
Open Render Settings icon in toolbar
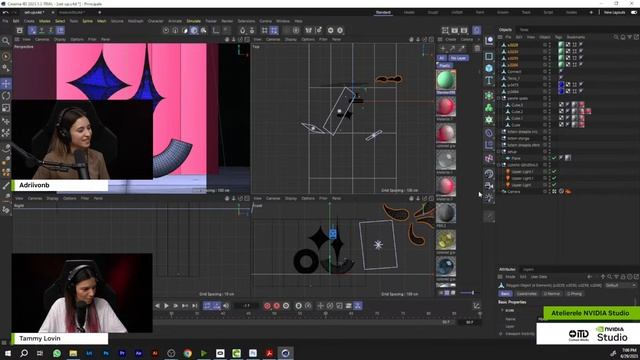464,30
